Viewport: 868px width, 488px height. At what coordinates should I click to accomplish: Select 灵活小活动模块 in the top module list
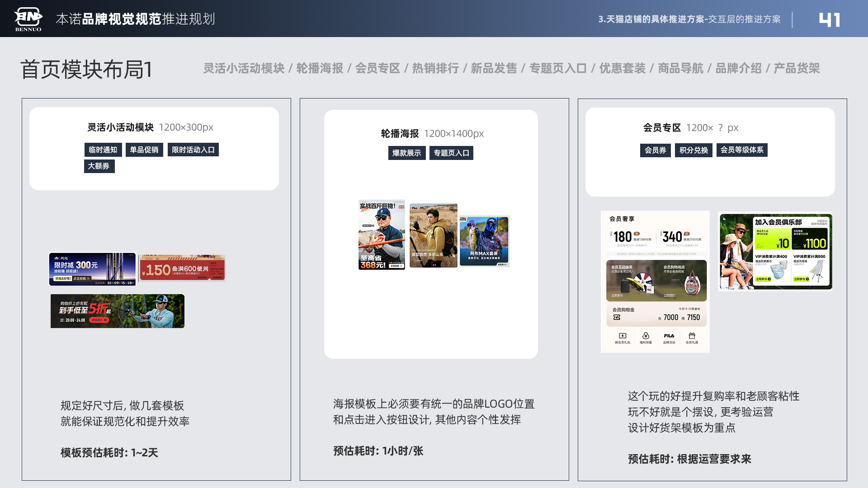[244, 68]
